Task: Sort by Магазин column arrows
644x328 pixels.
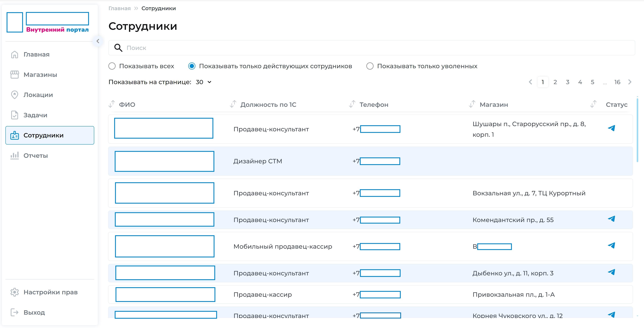Action: [x=472, y=104]
